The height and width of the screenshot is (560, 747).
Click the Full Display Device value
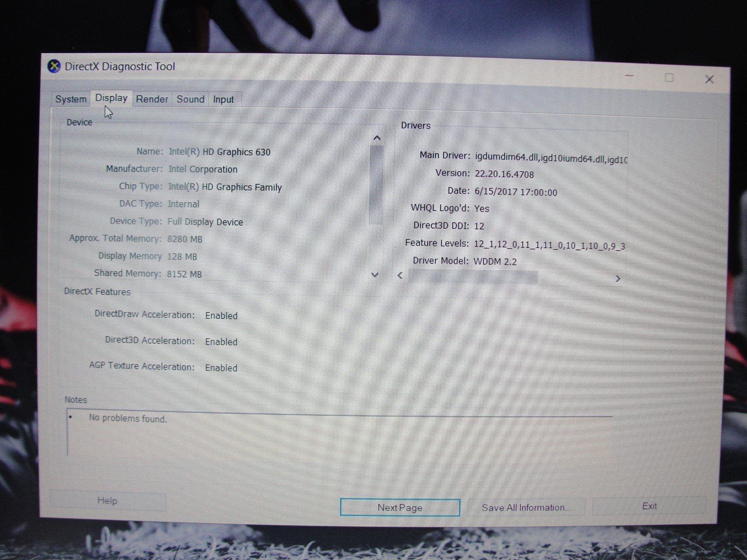(x=205, y=222)
